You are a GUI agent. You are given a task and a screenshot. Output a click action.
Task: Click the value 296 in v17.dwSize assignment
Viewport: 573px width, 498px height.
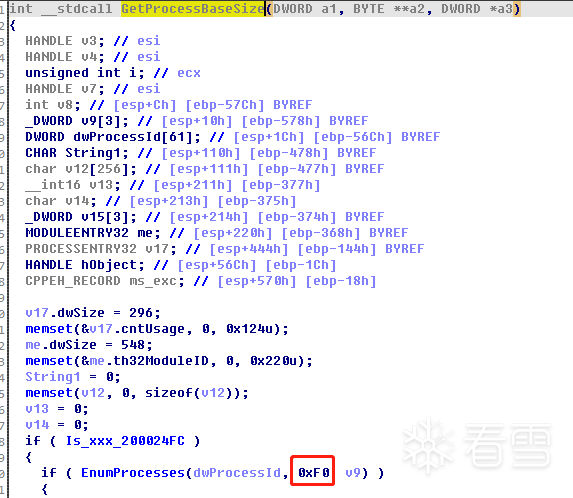[141, 313]
